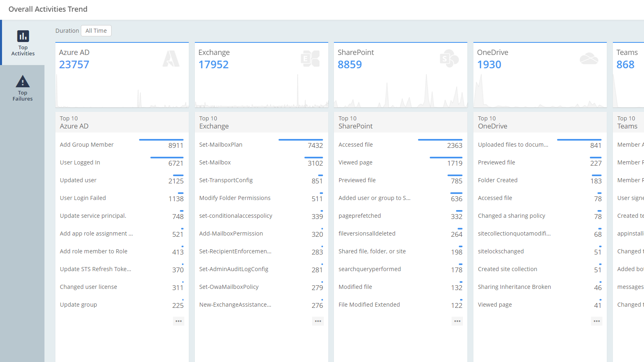Click the Exchange logo icon
This screenshot has width=644, height=362.
click(x=310, y=59)
